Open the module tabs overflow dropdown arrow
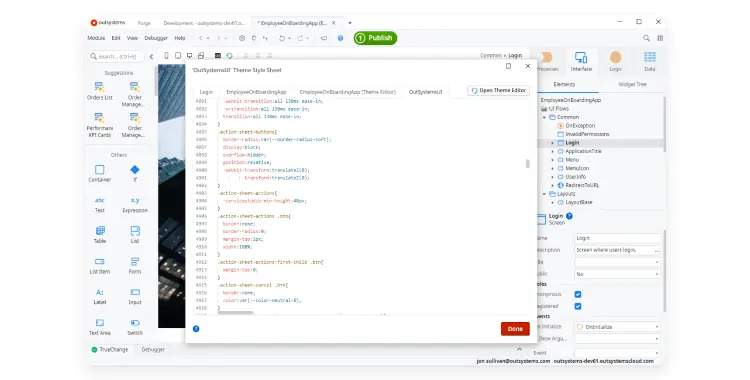 [350, 22]
